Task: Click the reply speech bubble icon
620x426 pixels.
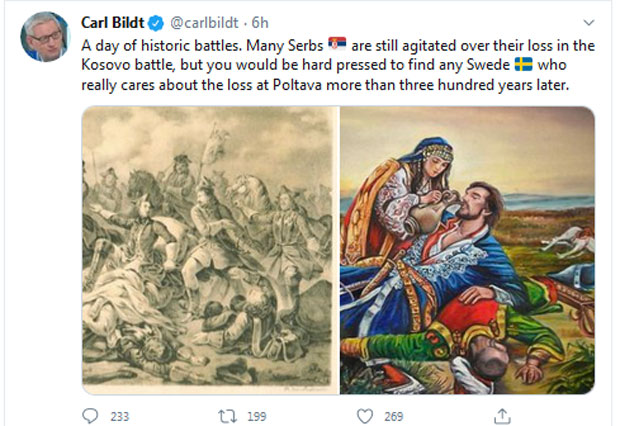Action: [x=90, y=414]
